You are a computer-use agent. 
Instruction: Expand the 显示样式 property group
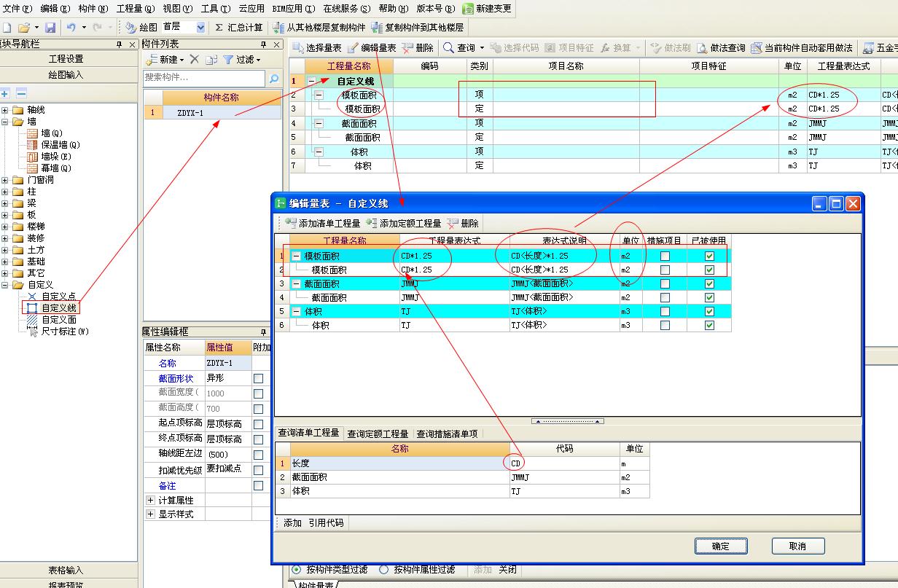[151, 514]
